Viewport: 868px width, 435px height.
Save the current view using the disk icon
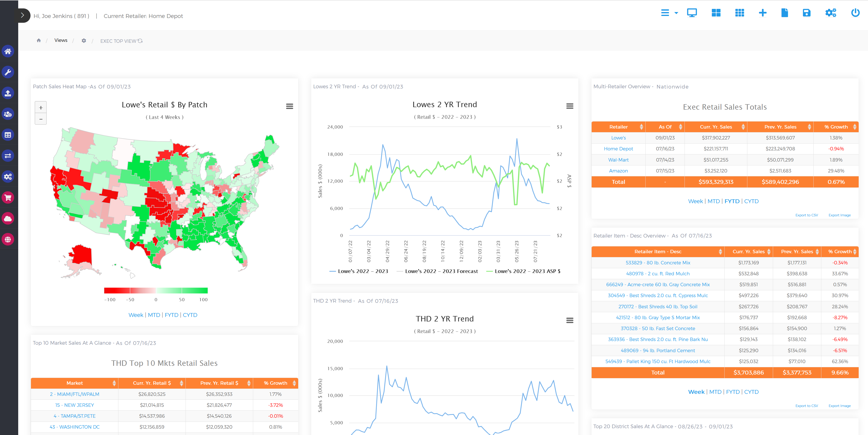tap(807, 13)
